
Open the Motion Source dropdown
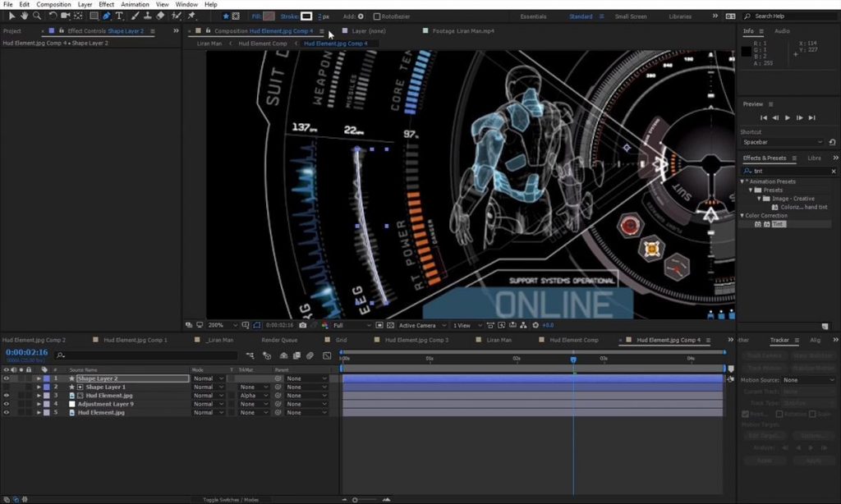808,380
